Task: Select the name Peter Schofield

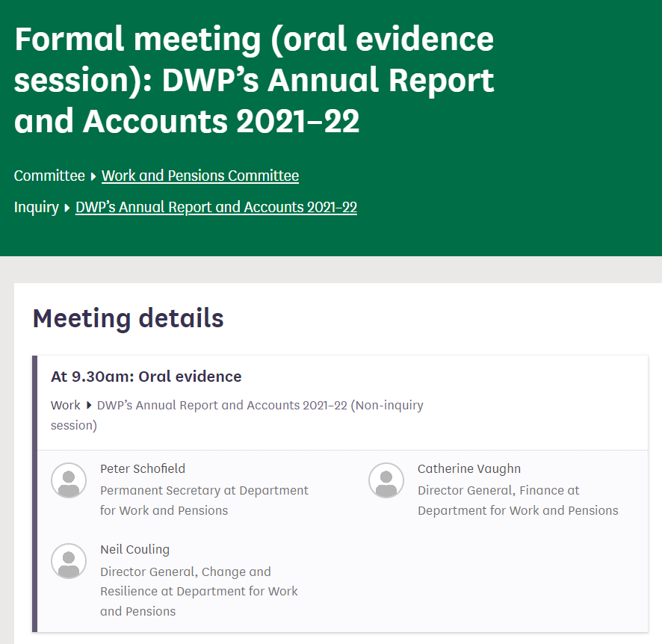Action: coord(143,468)
